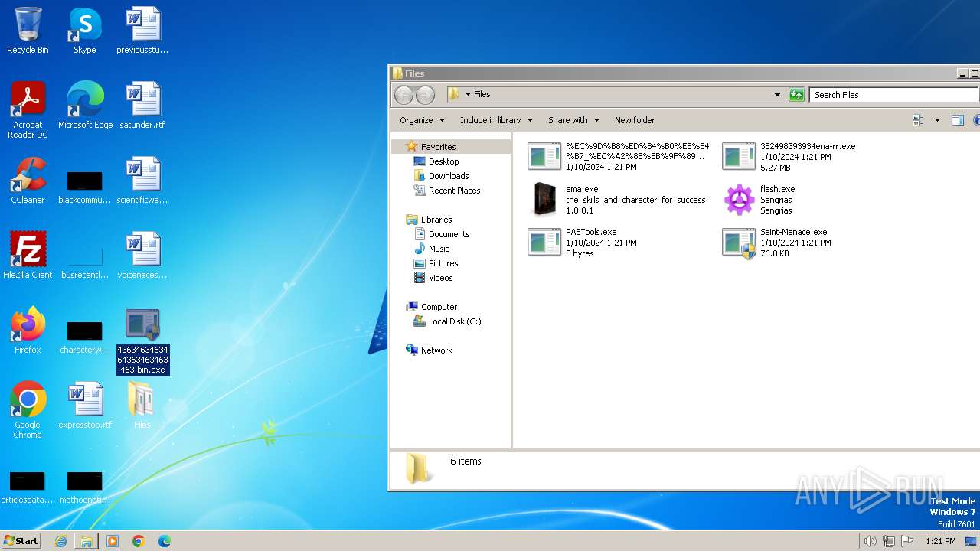Click the New folder button
Viewport: 980px width, 551px height.
pos(635,120)
